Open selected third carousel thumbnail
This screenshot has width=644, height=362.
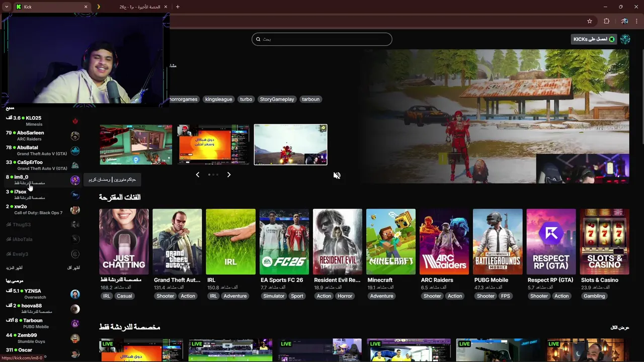tap(291, 145)
